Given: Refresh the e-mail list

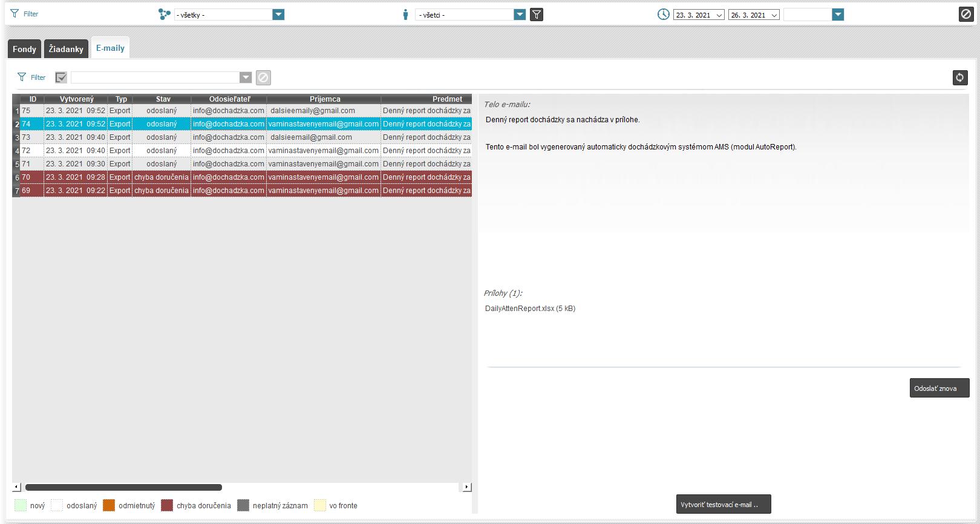Looking at the screenshot, I should [x=959, y=77].
